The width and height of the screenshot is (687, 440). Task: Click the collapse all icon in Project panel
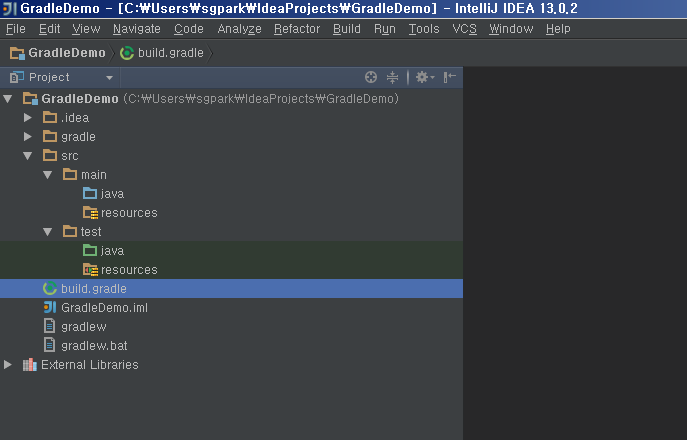392,78
